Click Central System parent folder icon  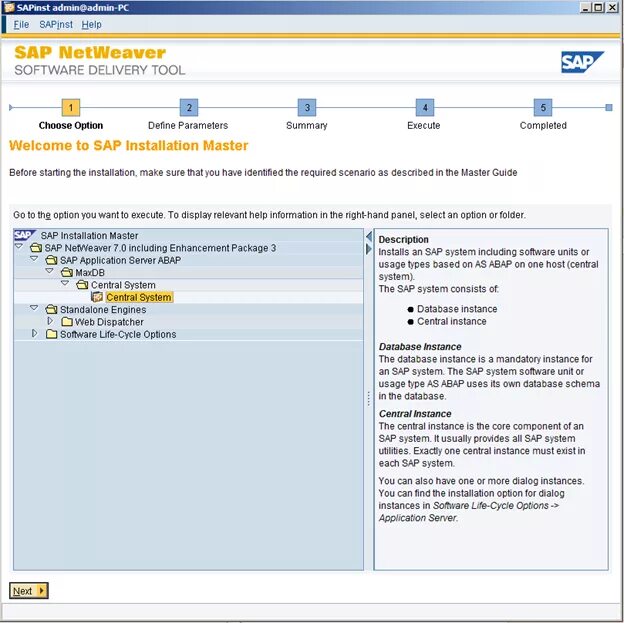click(82, 285)
